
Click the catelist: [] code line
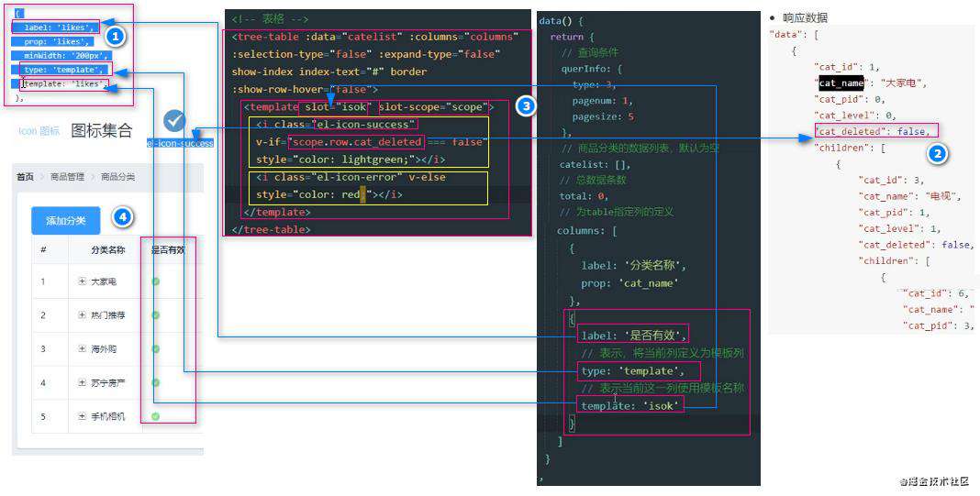595,164
